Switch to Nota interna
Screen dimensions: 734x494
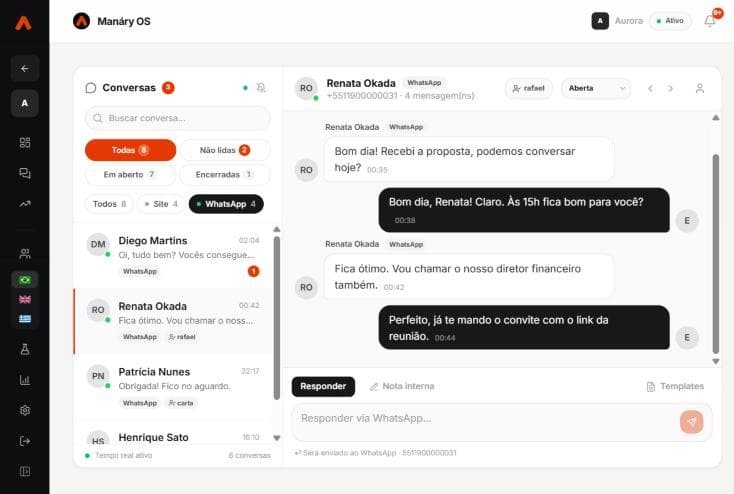click(x=402, y=386)
